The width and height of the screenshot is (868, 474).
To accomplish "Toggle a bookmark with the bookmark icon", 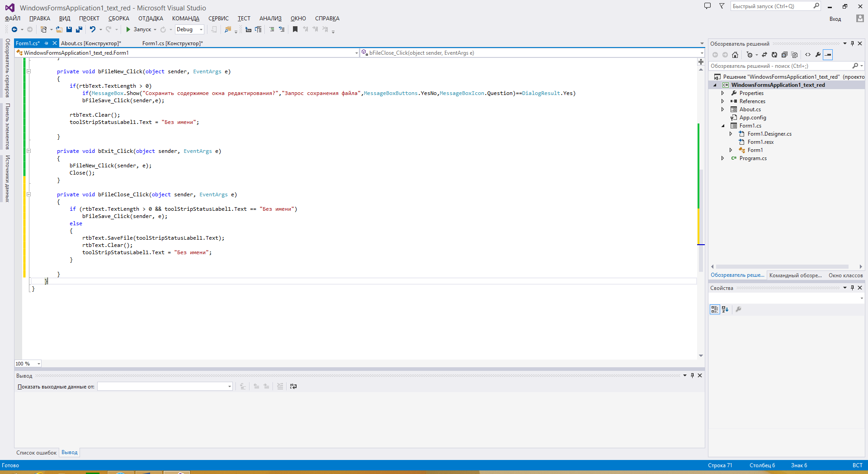I will [295, 29].
